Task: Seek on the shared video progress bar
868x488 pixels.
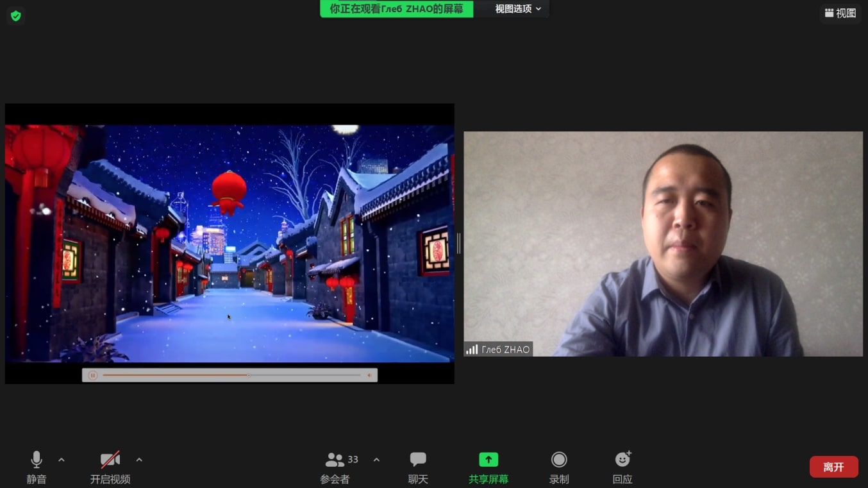Action: pyautogui.click(x=231, y=375)
